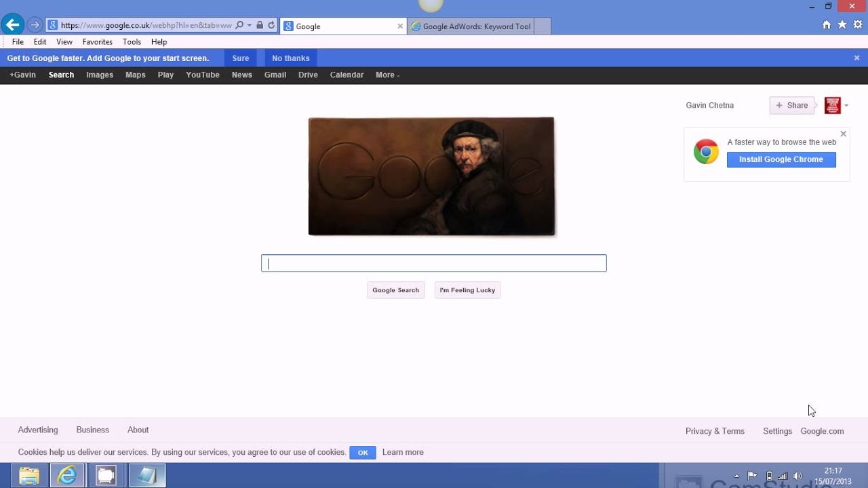Go back with the browser Back arrow

tap(12, 25)
